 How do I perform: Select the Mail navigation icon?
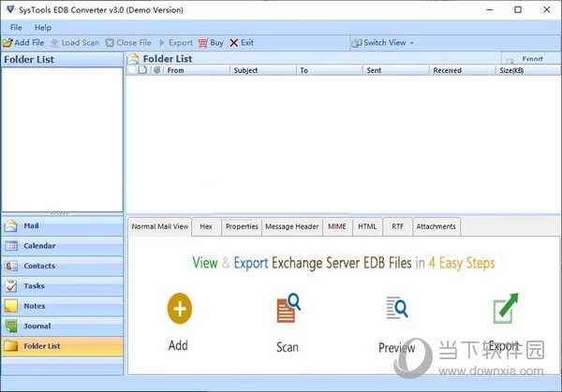coord(11,225)
